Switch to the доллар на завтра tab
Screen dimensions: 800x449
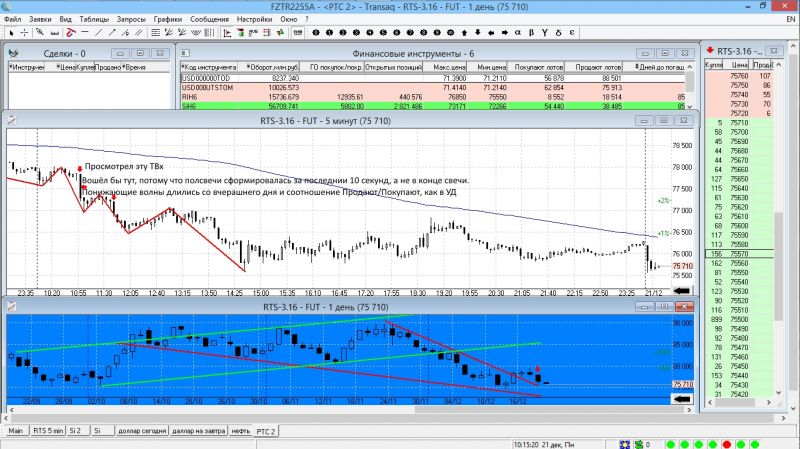tap(198, 431)
